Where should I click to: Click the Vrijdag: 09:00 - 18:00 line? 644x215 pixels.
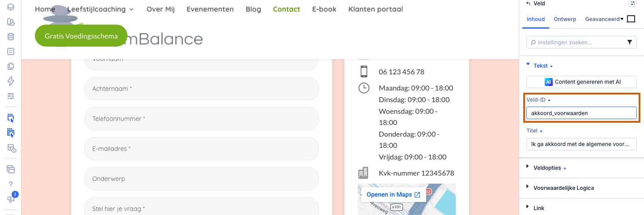(x=412, y=157)
